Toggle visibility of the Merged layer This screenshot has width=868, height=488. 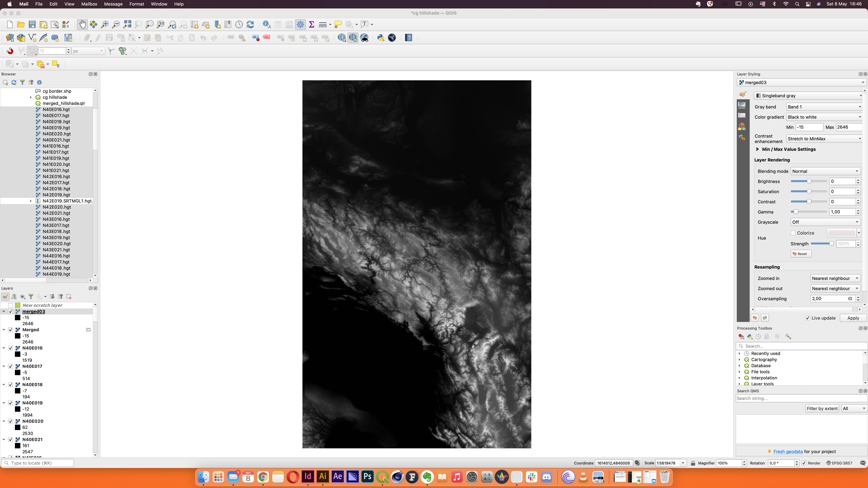coord(11,330)
